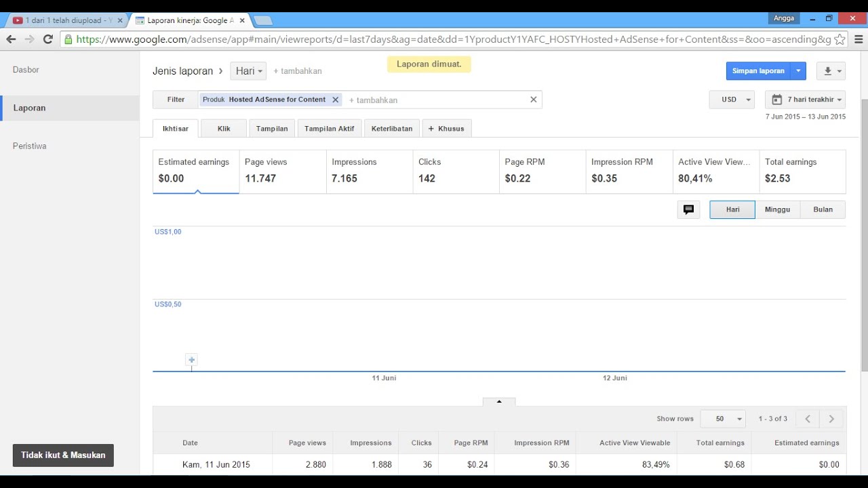The width and height of the screenshot is (868, 488).
Task: Add a Khusus custom tab
Action: point(447,129)
